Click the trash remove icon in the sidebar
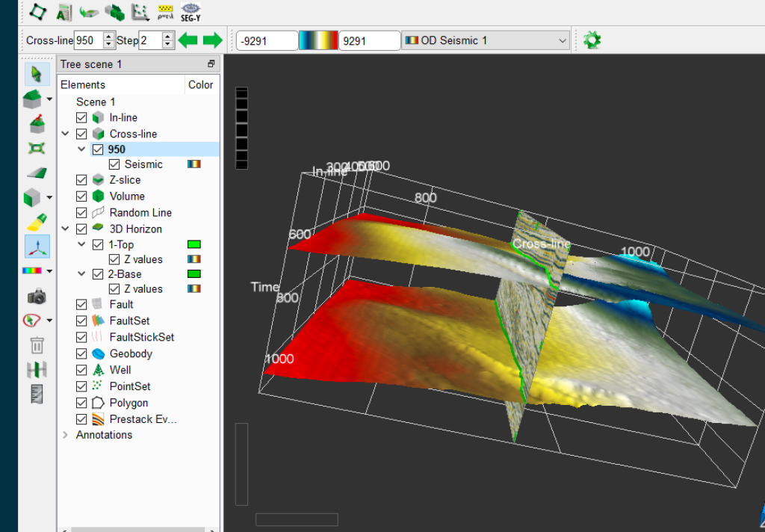 (x=36, y=345)
